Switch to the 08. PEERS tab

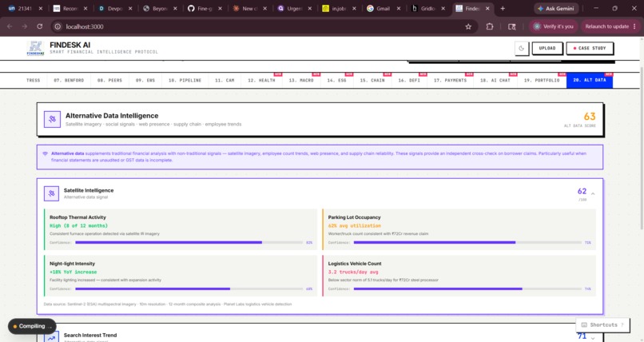pos(109,81)
